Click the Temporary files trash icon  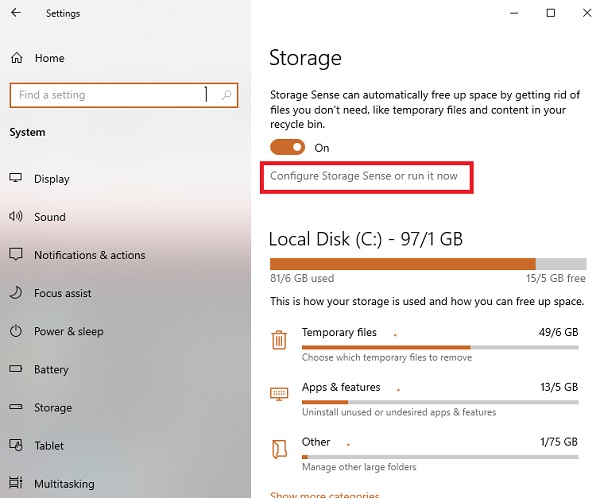point(279,340)
